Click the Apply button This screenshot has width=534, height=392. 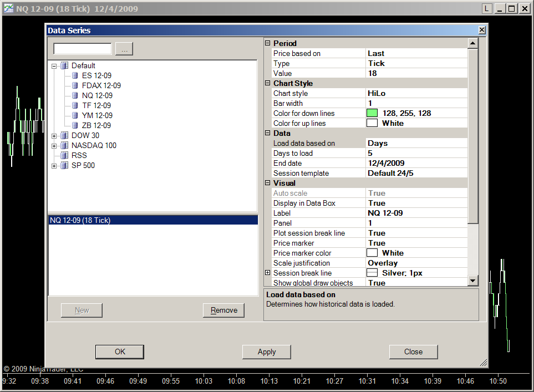[x=267, y=352]
